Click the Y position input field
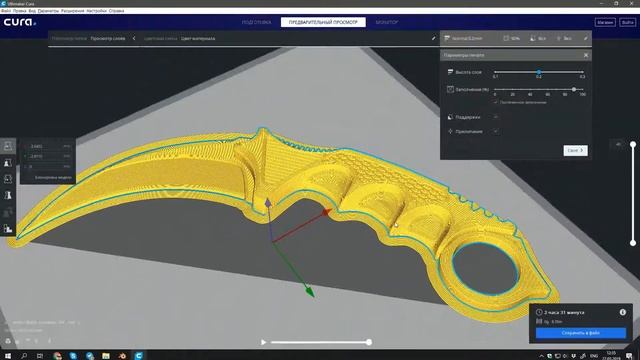 47,156
